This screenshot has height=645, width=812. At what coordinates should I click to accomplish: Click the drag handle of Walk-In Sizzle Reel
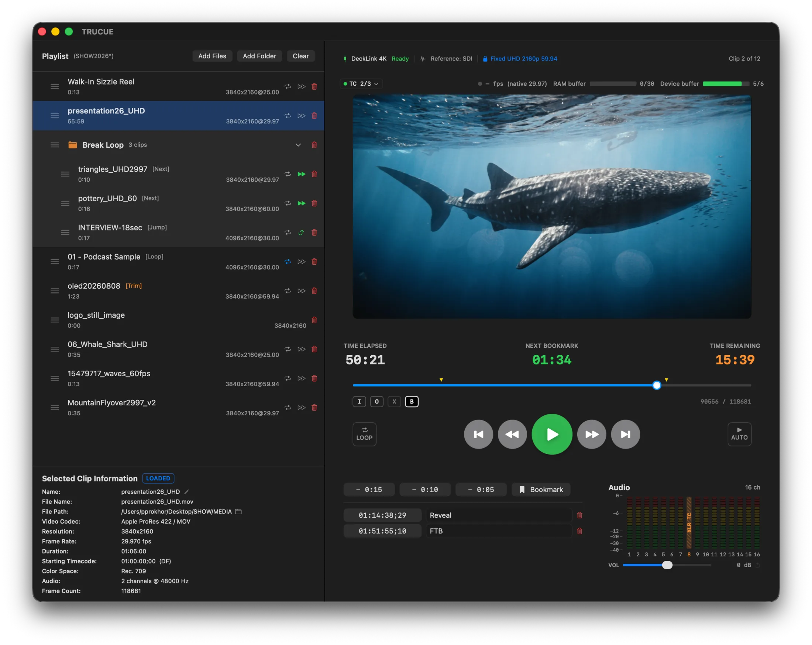click(x=55, y=86)
